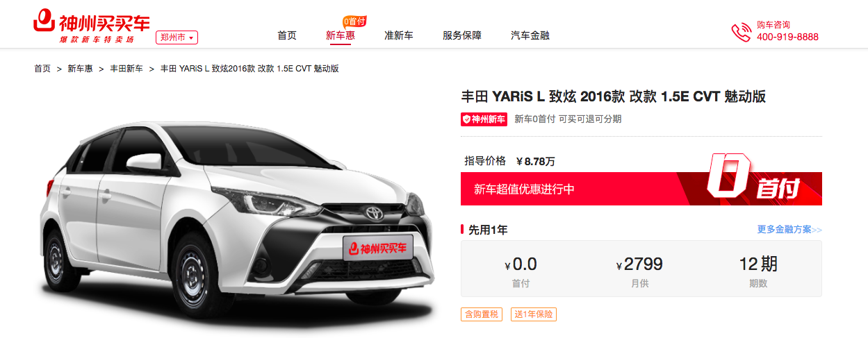Click the 0首付 orange badge above 新车惠
The width and height of the screenshot is (868, 338).
[354, 22]
